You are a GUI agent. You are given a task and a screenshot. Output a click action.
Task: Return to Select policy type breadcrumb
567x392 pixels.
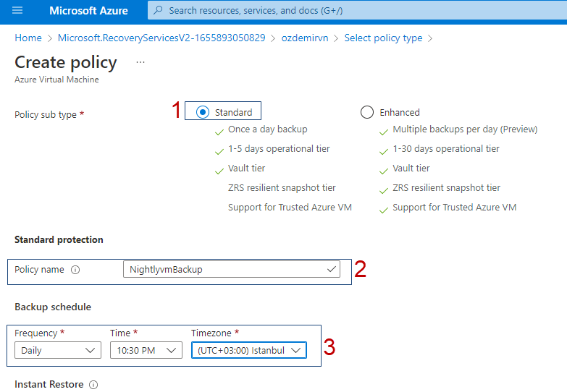(x=383, y=38)
